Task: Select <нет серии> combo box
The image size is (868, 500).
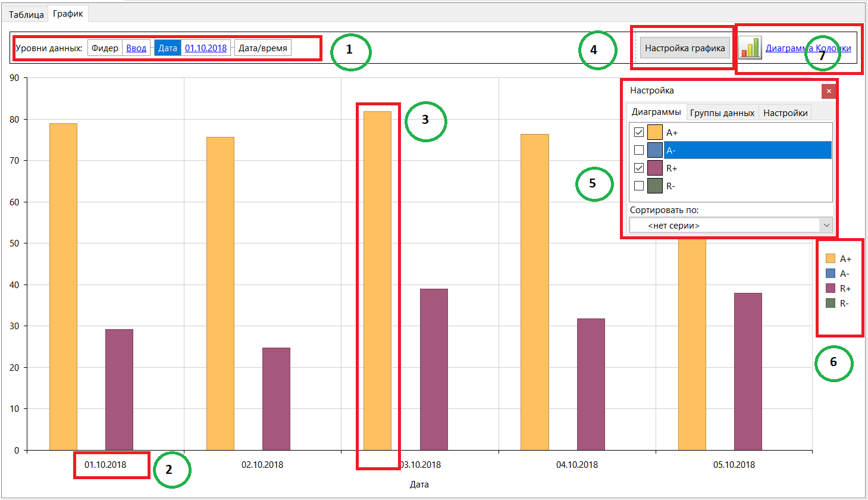Action: point(714,225)
